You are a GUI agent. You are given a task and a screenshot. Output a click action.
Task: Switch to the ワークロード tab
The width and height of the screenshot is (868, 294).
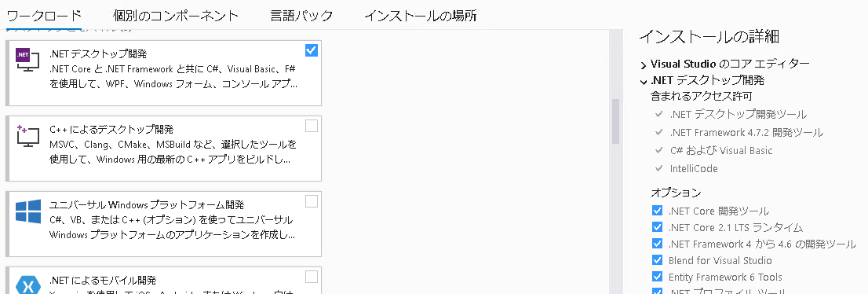tap(44, 16)
